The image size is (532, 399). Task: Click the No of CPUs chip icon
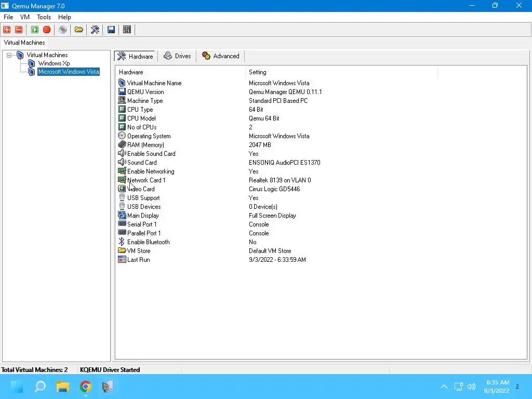pos(122,127)
